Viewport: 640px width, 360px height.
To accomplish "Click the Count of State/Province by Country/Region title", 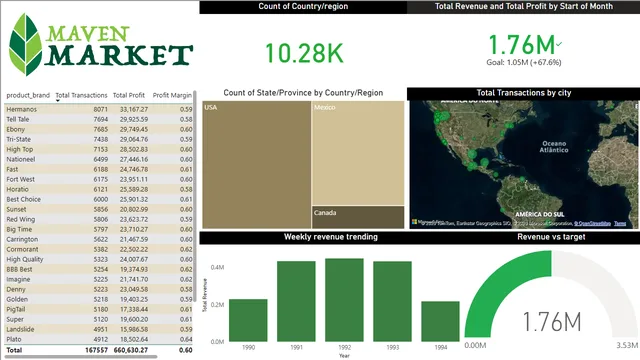I will coord(303,93).
